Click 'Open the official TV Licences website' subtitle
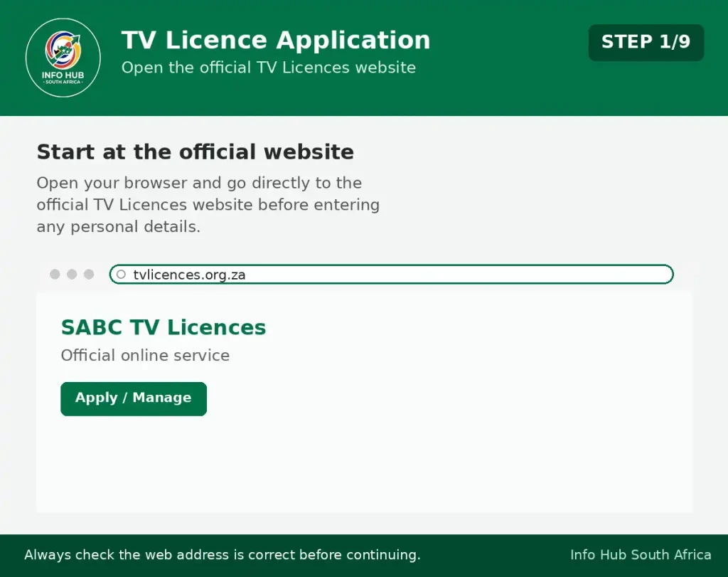This screenshot has height=577, width=728. (x=268, y=68)
